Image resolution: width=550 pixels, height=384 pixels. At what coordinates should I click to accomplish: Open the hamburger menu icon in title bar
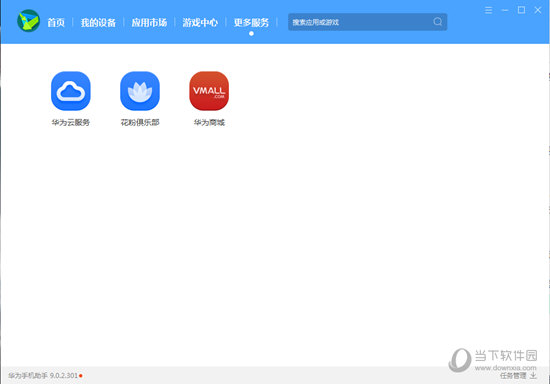pos(488,10)
